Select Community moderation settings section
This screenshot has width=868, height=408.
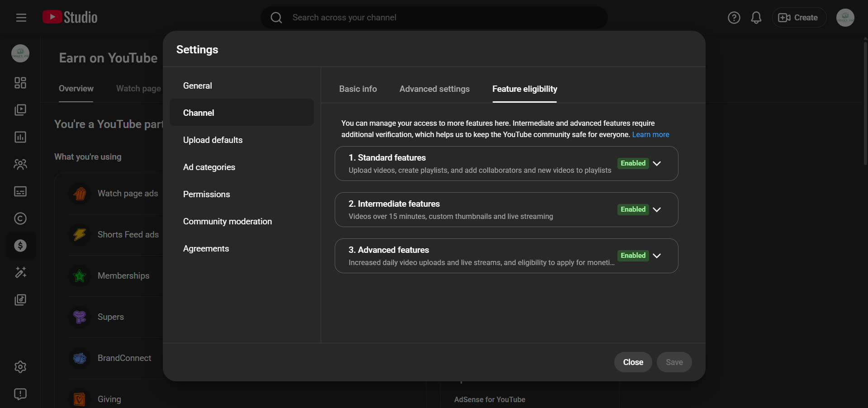(227, 222)
